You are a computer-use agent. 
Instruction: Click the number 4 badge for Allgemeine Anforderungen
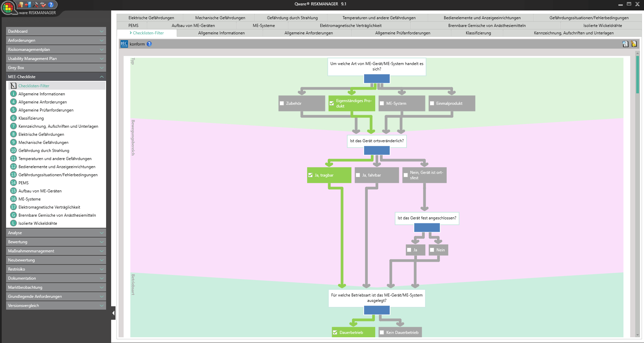(13, 102)
